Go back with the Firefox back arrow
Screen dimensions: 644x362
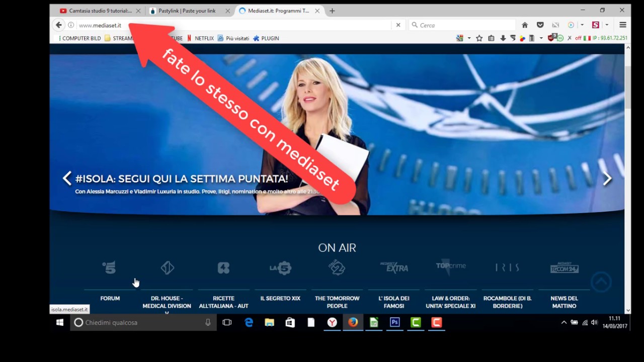tap(59, 25)
